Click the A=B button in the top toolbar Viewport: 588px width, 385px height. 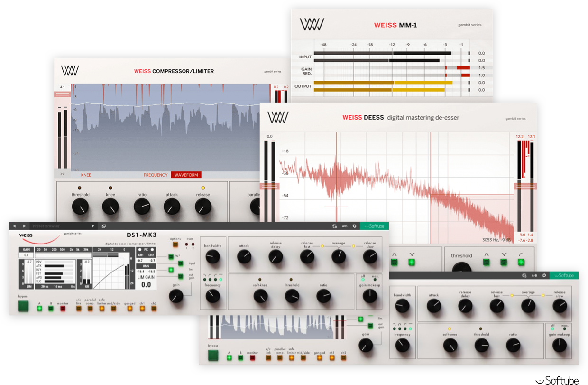345,226
